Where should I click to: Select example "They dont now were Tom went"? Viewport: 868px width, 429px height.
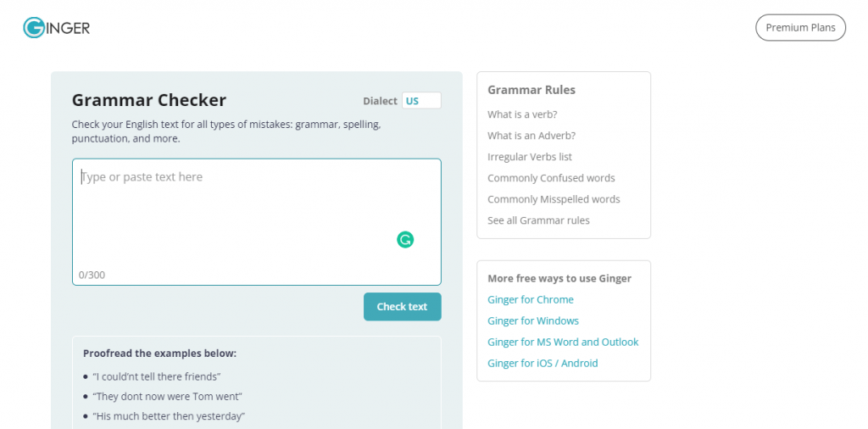(167, 396)
